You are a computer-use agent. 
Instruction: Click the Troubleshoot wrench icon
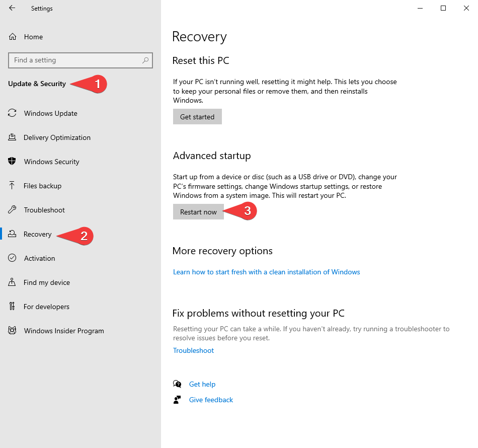13,210
